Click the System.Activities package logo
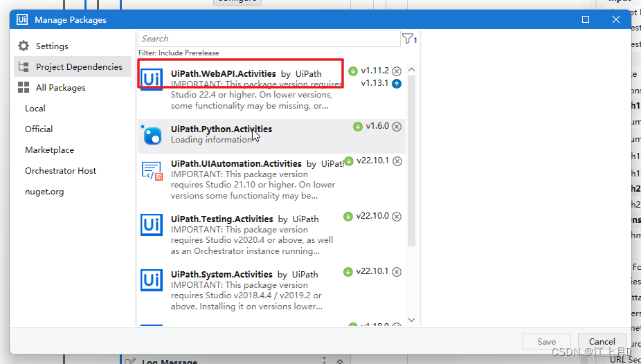This screenshot has height=364, width=641. click(x=152, y=280)
